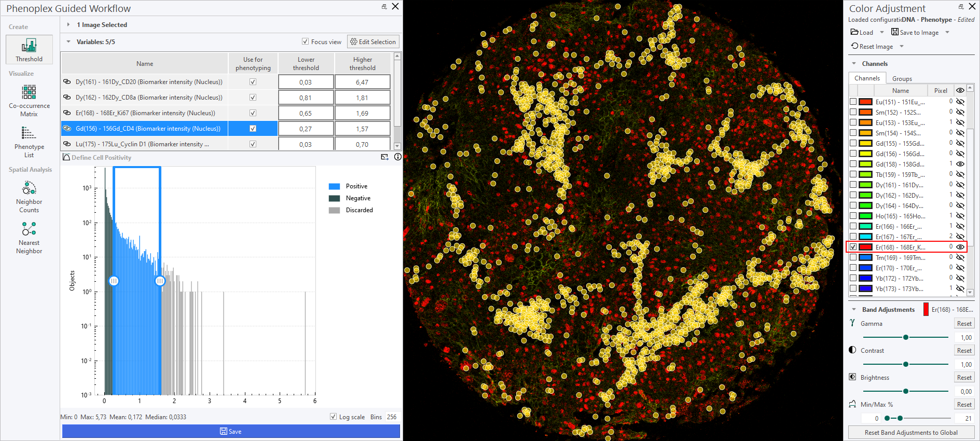Adjust the Gamma slider handle
Image resolution: width=980 pixels, height=441 pixels.
(906, 337)
